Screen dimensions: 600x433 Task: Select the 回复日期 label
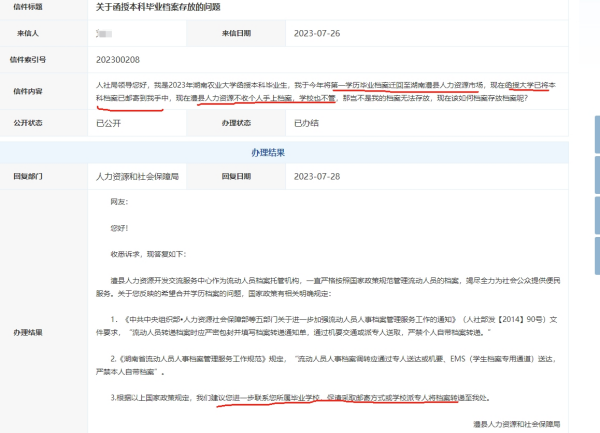pyautogui.click(x=236, y=176)
